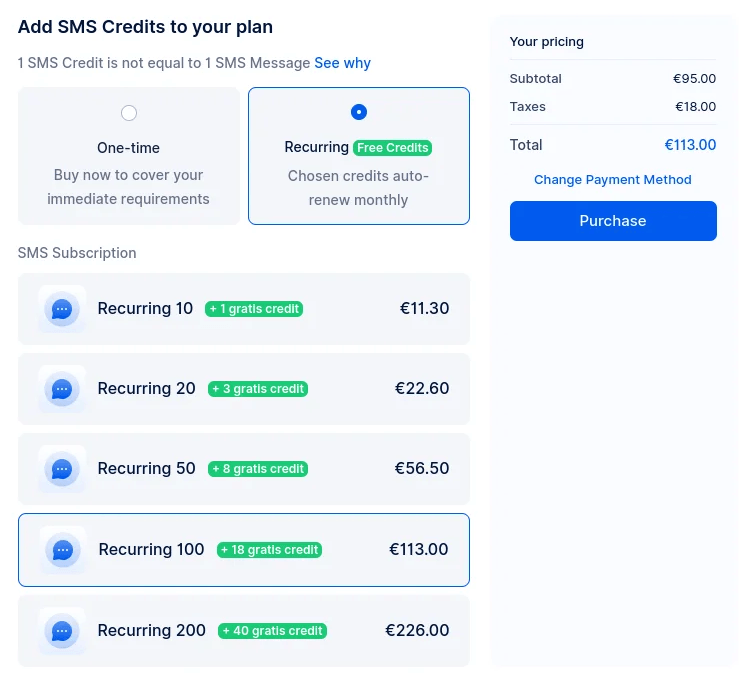Click the + 18 gratis credit badge

tap(270, 550)
